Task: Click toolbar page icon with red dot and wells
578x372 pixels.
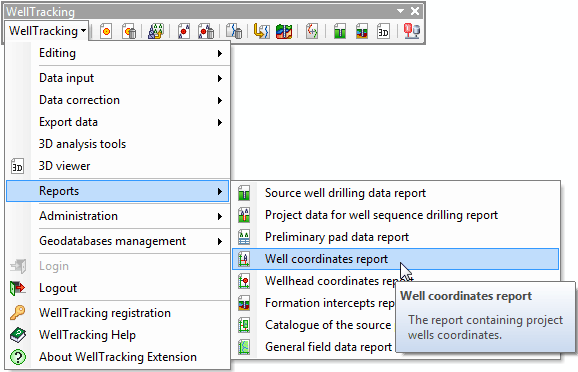Action: point(184,31)
